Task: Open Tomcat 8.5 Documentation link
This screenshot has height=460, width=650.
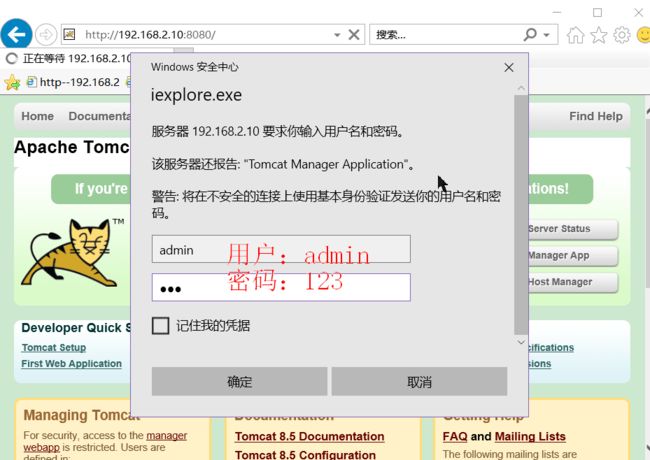Action: pos(310,436)
